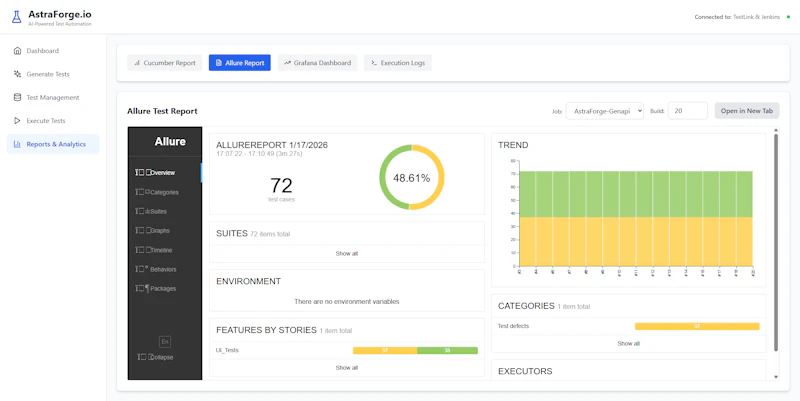Click the Generate Tests sparkle icon

tap(17, 74)
